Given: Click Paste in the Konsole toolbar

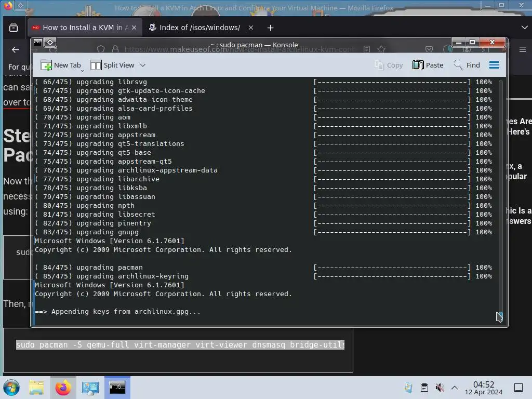Looking at the screenshot, I should pyautogui.click(x=428, y=65).
